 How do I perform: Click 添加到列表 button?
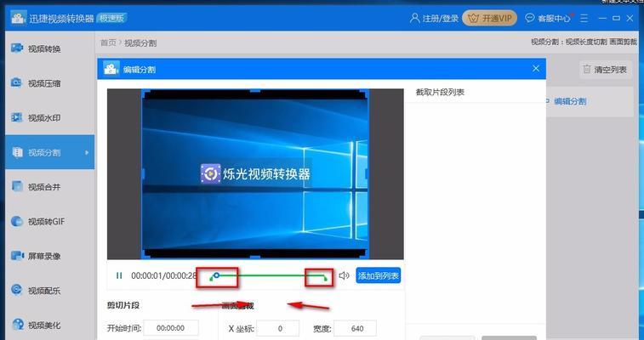[x=378, y=275]
